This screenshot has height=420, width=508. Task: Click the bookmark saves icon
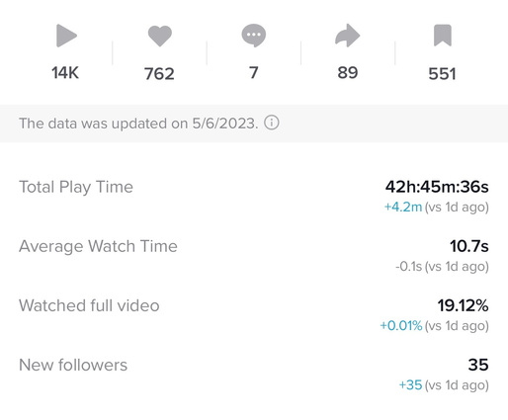(443, 36)
